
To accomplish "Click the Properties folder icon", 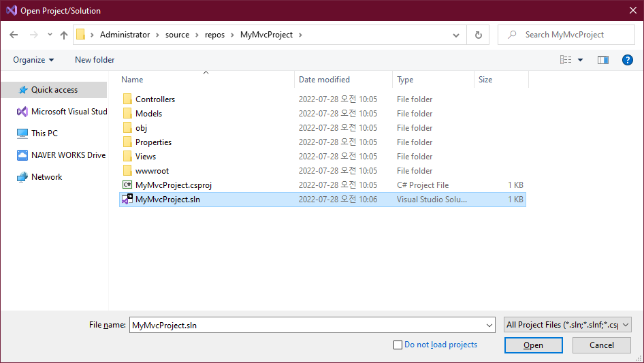I will [x=127, y=142].
